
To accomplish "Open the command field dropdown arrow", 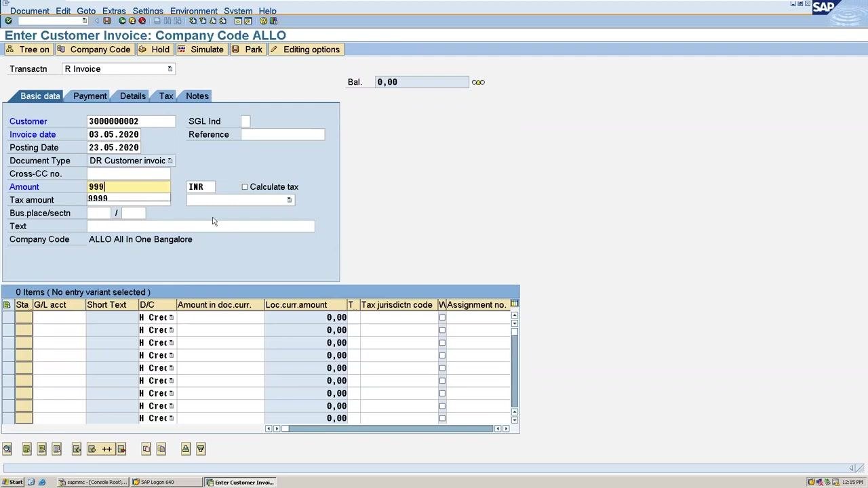I will coord(85,21).
